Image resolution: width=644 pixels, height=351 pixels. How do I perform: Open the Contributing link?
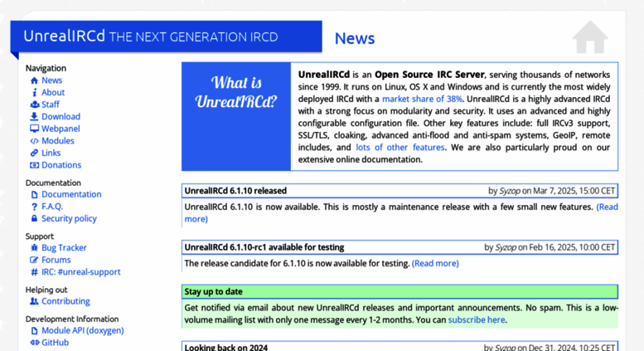pyautogui.click(x=65, y=301)
